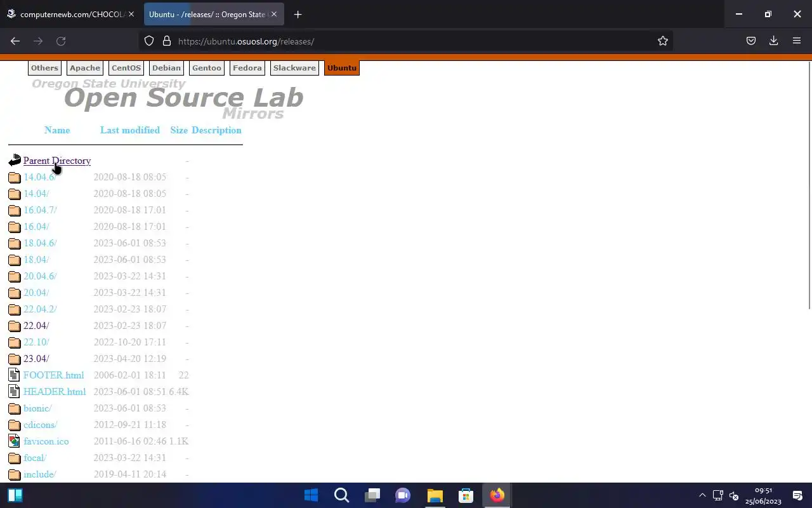
Task: Open the favicon.ico file link
Action: point(46,441)
